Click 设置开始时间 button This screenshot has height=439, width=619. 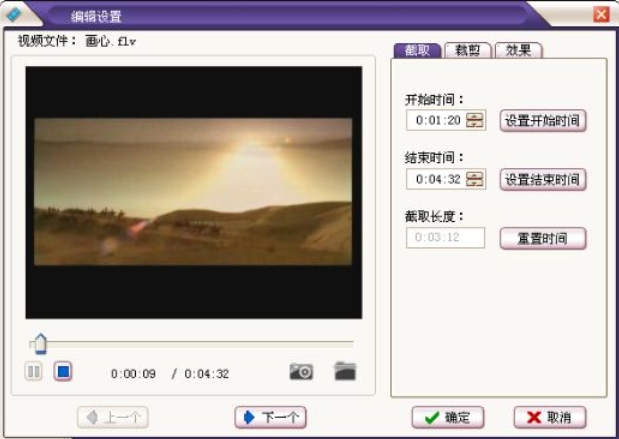(543, 120)
